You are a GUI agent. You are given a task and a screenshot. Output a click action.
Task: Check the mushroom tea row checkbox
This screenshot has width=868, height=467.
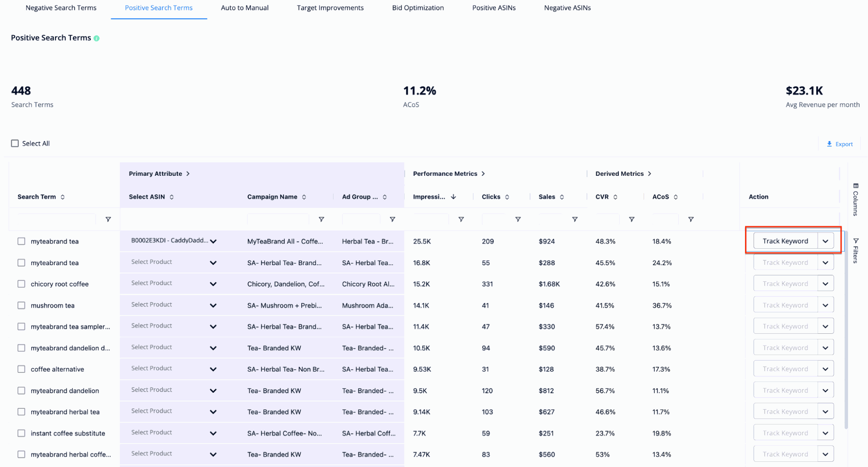[x=21, y=306]
